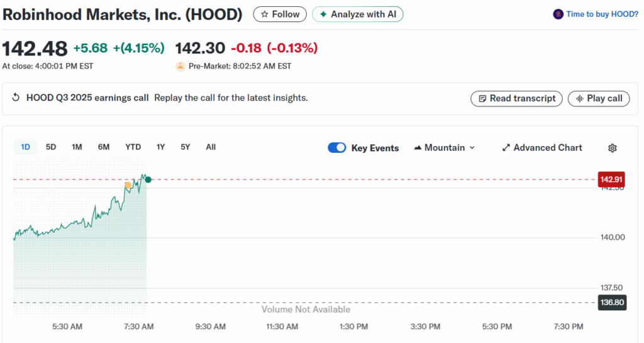This screenshot has width=644, height=343.
Task: Show the YTD chart range
Action: point(133,147)
